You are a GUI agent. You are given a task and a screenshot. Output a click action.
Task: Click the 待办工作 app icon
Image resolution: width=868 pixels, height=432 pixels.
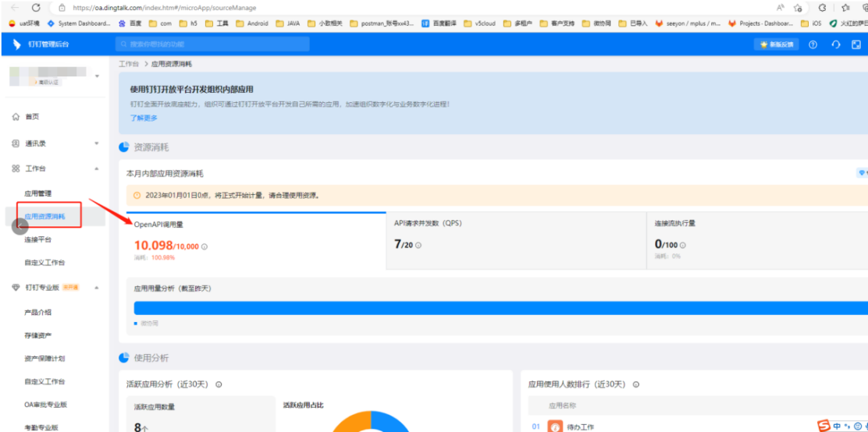tap(554, 427)
